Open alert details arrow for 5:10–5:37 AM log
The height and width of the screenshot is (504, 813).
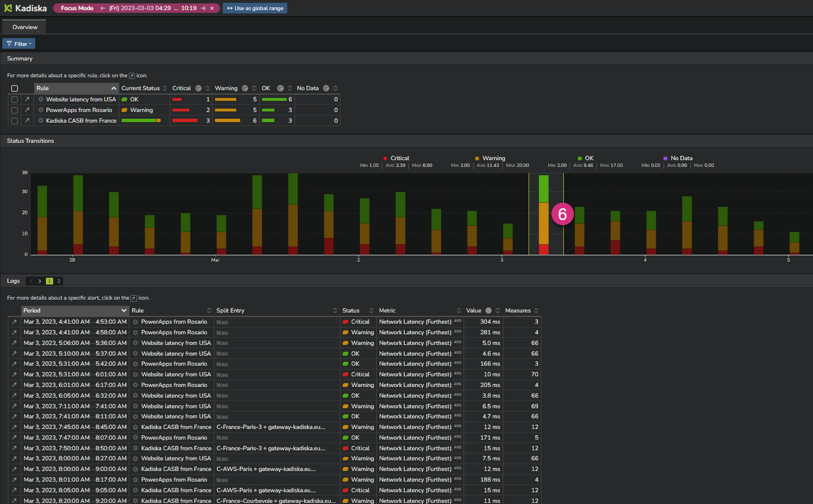click(x=14, y=354)
